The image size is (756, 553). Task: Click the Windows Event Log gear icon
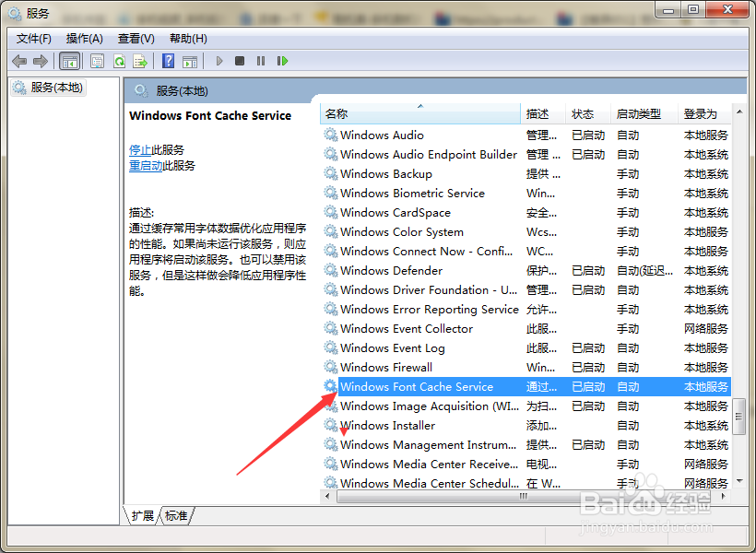coord(331,347)
